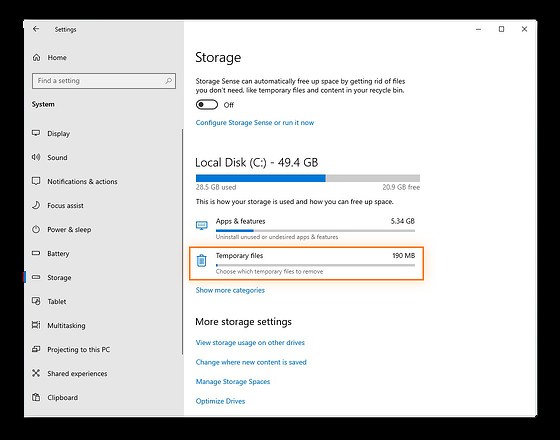Click the Local Disk usage bar
560x440 pixels.
click(308, 178)
